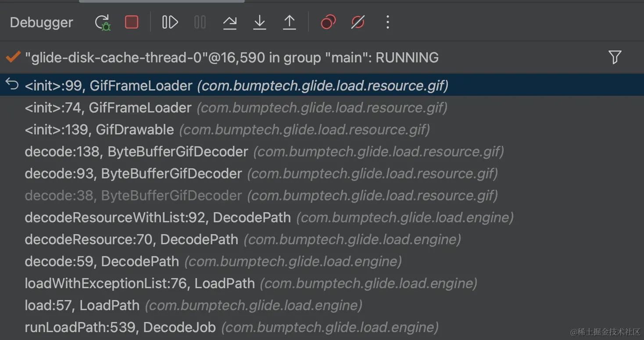Open the frames filter icon

tap(615, 57)
